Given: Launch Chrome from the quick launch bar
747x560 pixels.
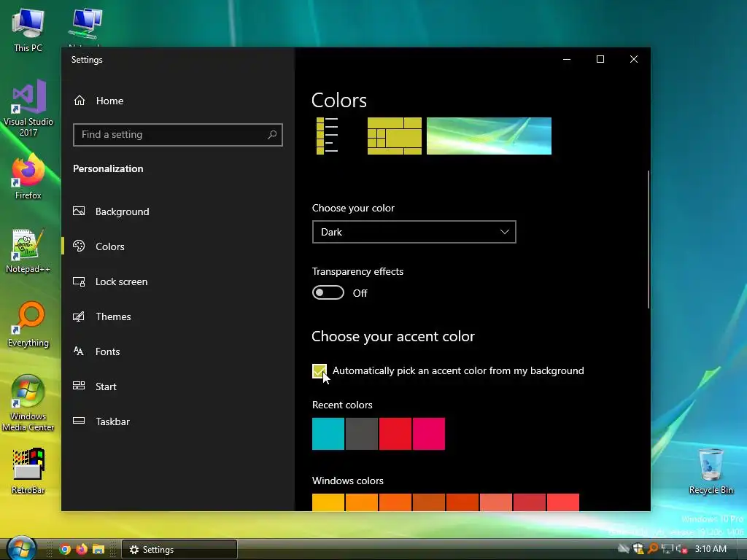Looking at the screenshot, I should click(65, 549).
